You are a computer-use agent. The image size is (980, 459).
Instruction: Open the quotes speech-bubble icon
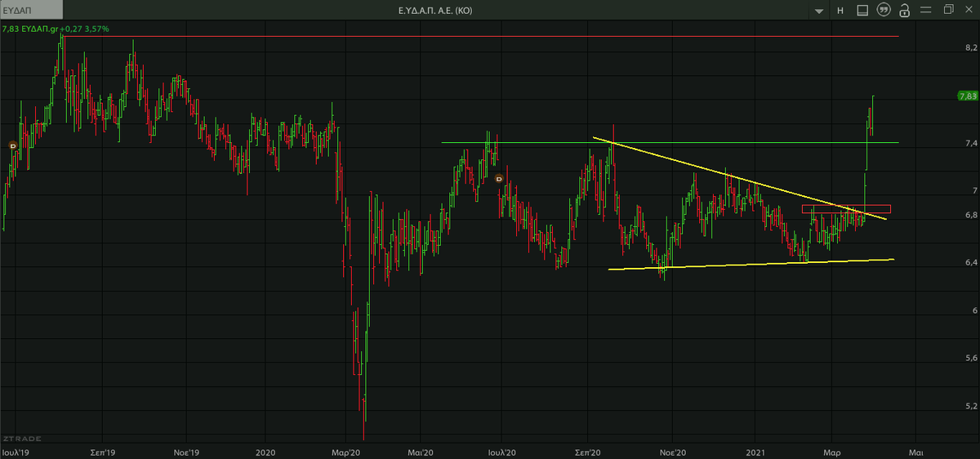[883, 11]
